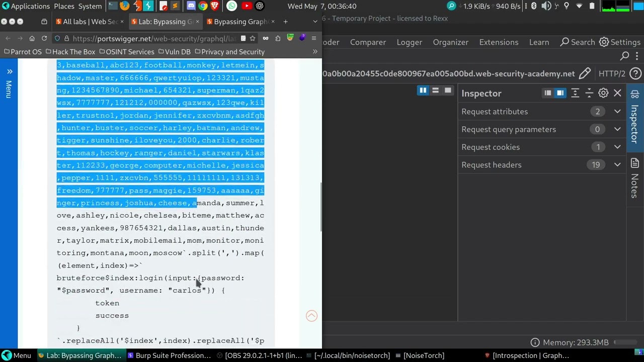
Task: Open Inspector settings gear icon
Action: coord(603,93)
